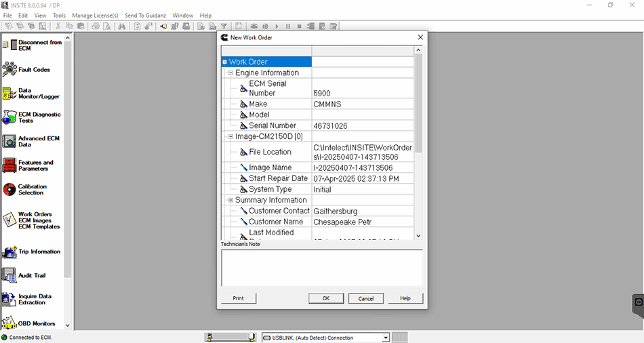Select the Start Repair Date row
644x343 pixels.
(317, 179)
